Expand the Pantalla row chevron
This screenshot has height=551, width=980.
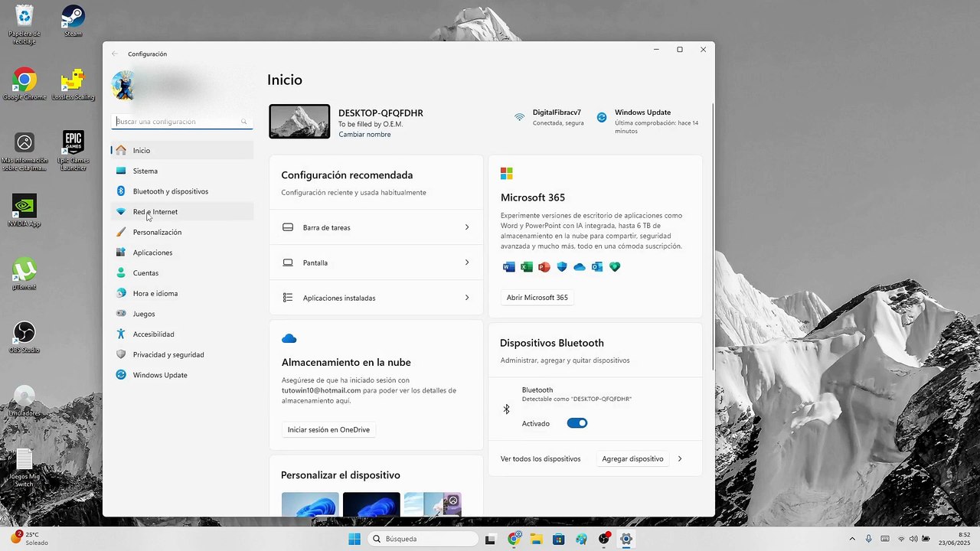click(x=467, y=262)
